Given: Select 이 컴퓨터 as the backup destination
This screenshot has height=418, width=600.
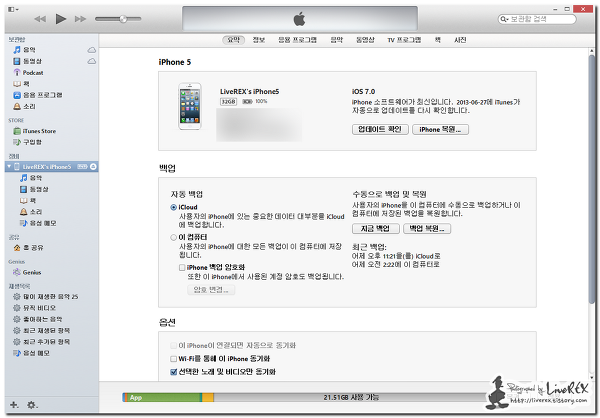Looking at the screenshot, I should [x=173, y=237].
